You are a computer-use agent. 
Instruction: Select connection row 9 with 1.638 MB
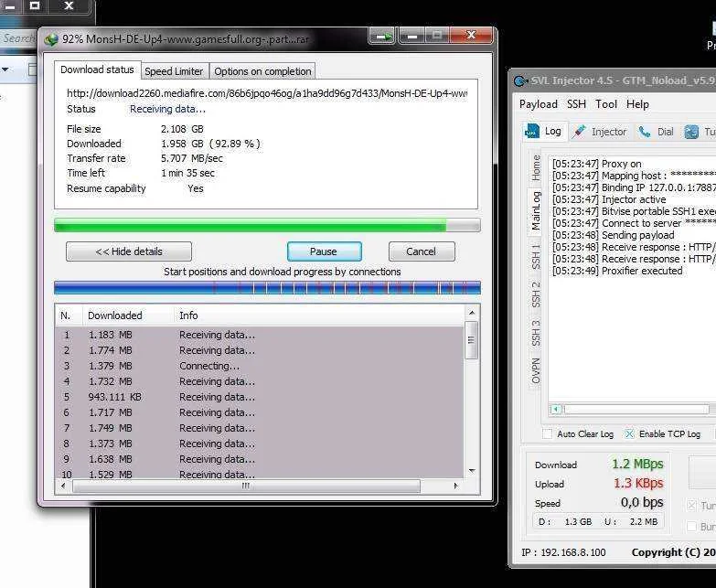[x=260, y=459]
